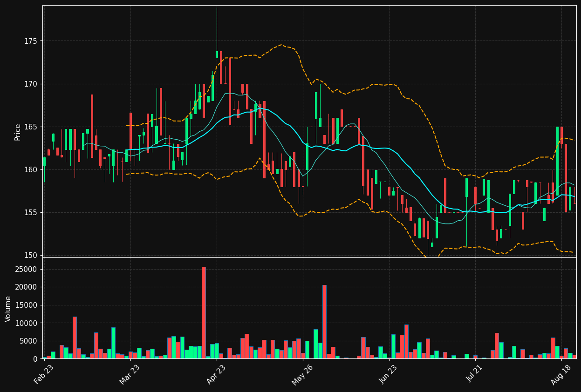Select the 20000 volume tick label

(x=27, y=287)
